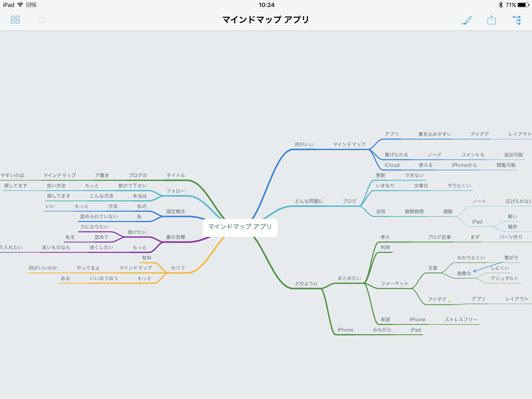The width and height of the screenshot is (532, 399).
Task: Select the 固定概念 node
Action: [x=176, y=211]
